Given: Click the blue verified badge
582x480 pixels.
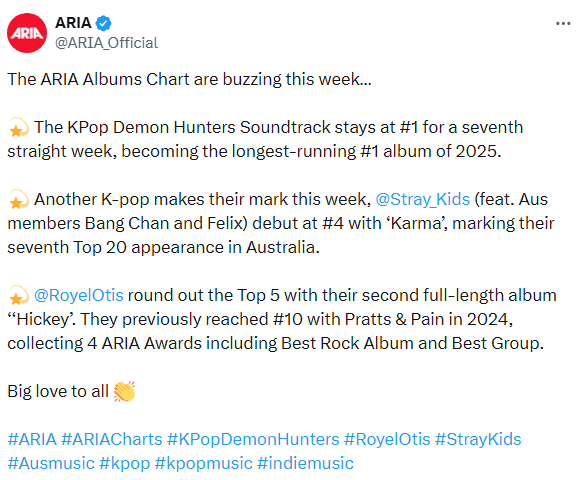Looking at the screenshot, I should pyautogui.click(x=104, y=23).
